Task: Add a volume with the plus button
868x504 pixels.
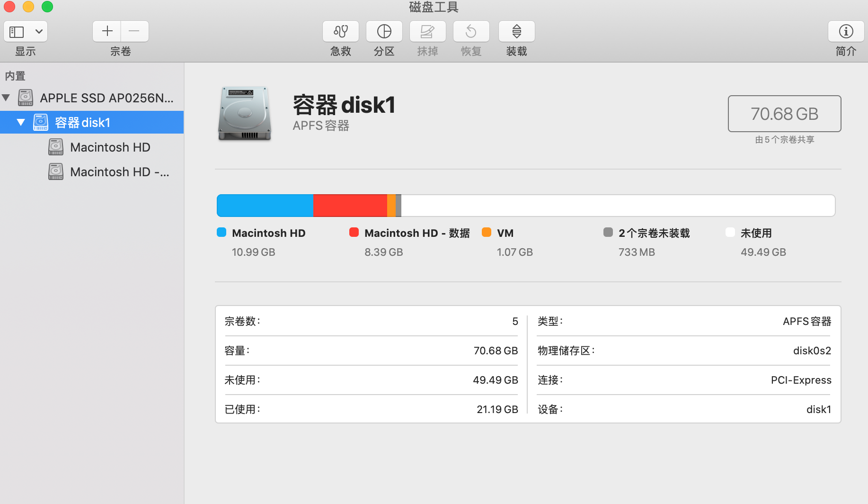Action: (107, 32)
